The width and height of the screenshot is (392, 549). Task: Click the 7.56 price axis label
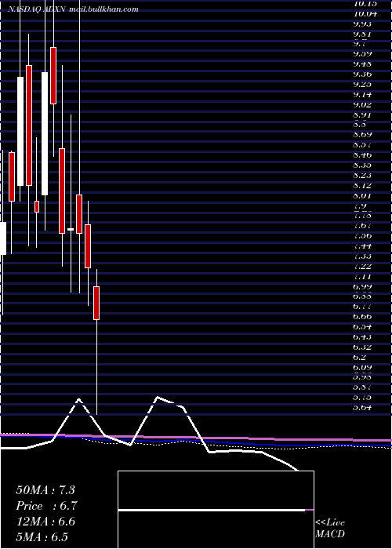coord(362,235)
